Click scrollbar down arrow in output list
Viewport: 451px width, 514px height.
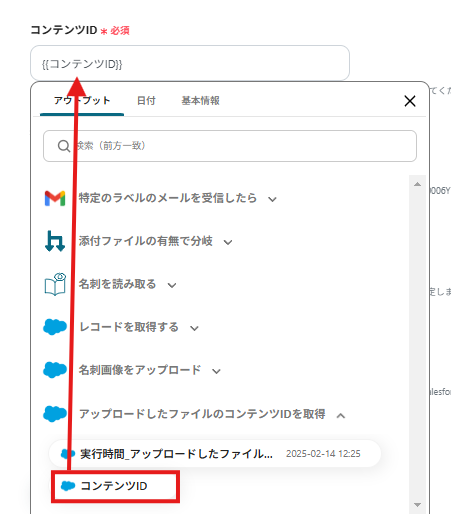click(417, 505)
